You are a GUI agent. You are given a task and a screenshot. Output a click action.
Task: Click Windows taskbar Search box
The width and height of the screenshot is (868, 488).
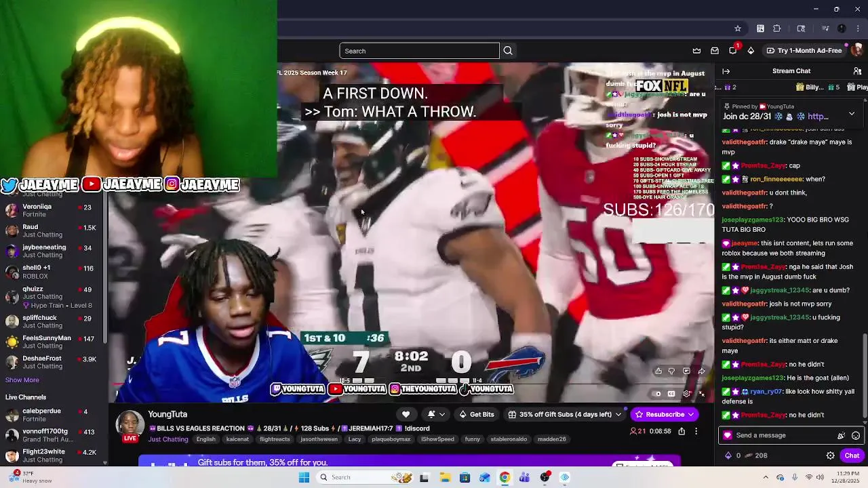tap(366, 477)
